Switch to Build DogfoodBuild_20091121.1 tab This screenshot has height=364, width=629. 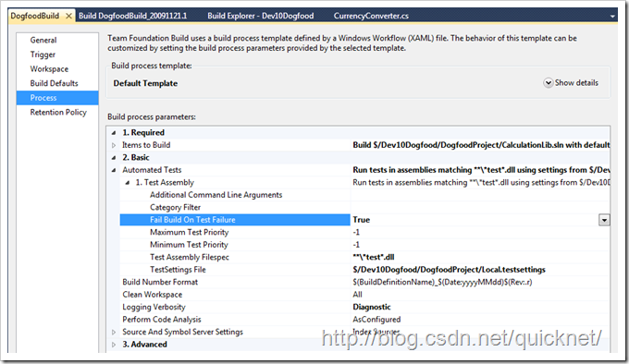click(x=133, y=16)
